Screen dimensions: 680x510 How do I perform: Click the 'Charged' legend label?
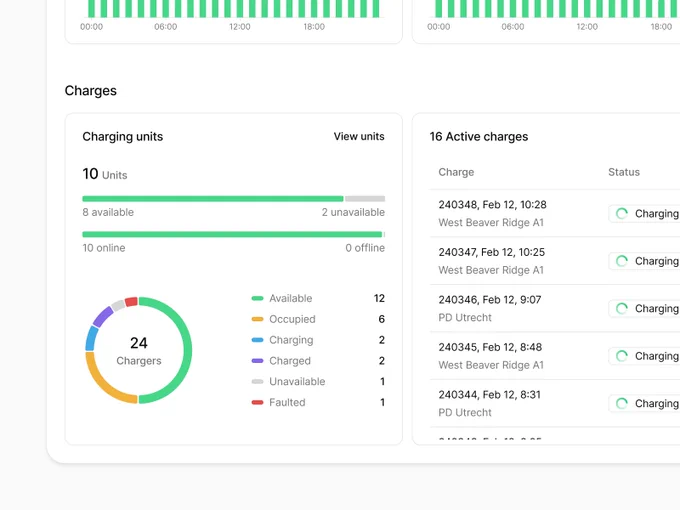pos(290,361)
